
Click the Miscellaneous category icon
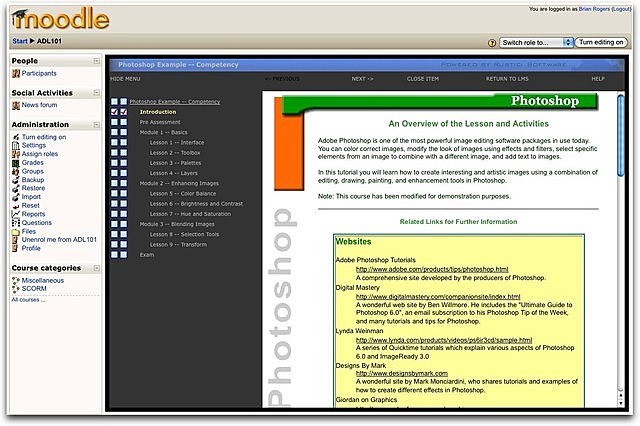pyautogui.click(x=16, y=281)
